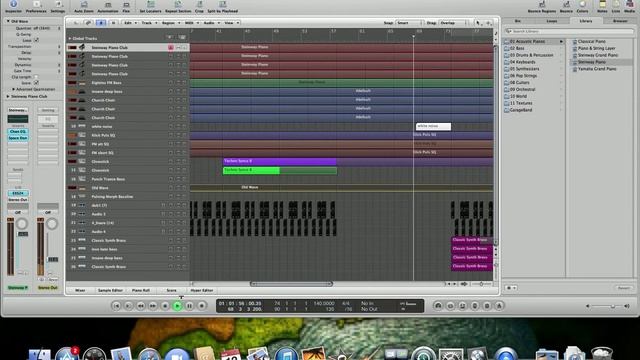
Task: Mute the Old Wave track
Action: pos(178,188)
